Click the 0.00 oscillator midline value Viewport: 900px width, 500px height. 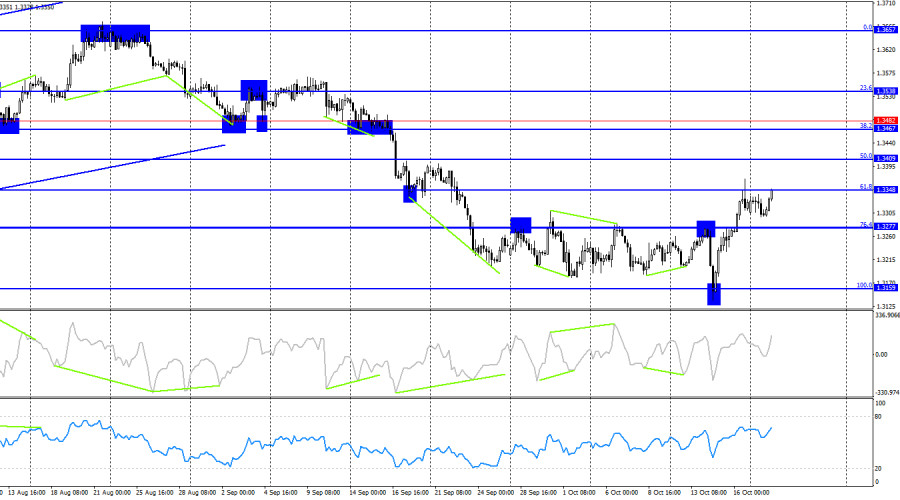click(x=881, y=354)
